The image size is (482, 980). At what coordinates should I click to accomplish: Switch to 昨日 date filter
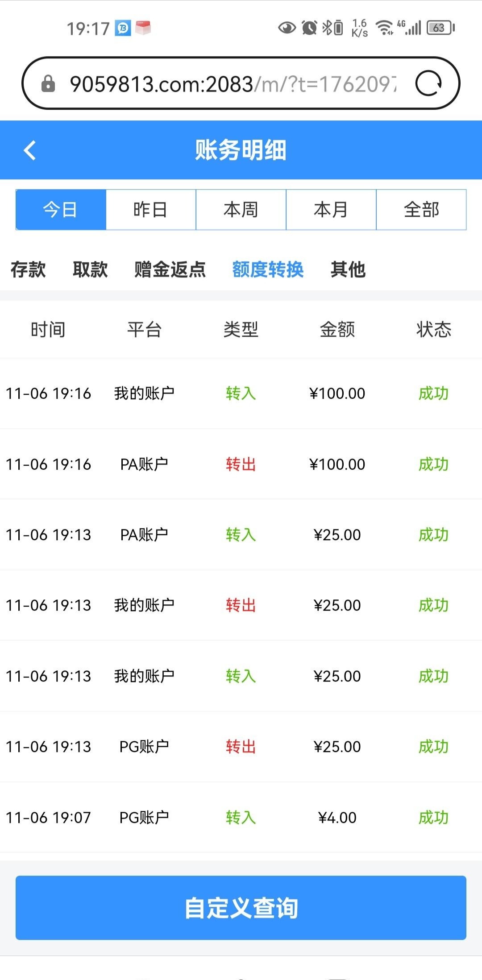(x=151, y=210)
